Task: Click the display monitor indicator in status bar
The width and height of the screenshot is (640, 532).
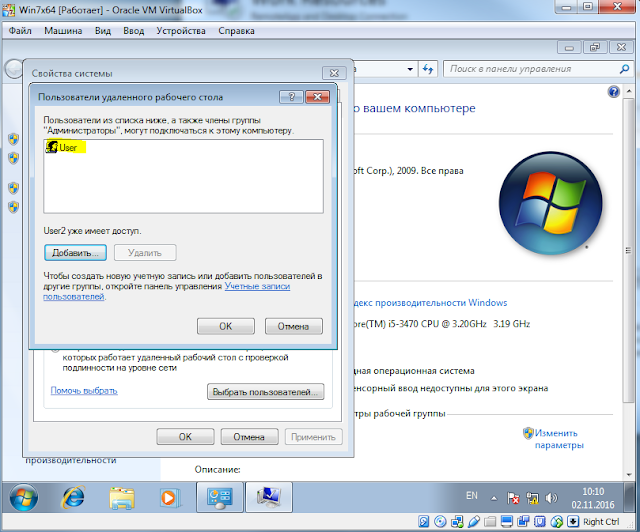Action: 507,521
